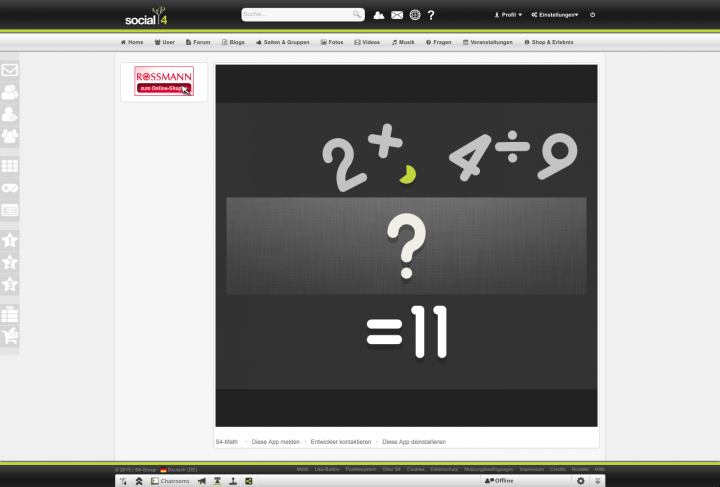Click the header mail envelope icon

coord(397,15)
